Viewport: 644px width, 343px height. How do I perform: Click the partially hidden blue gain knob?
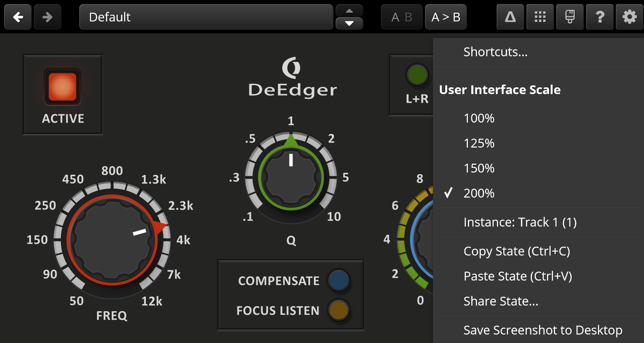click(422, 239)
